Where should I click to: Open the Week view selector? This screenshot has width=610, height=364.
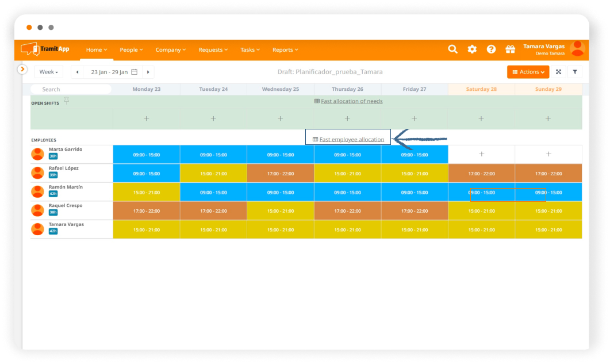(48, 71)
